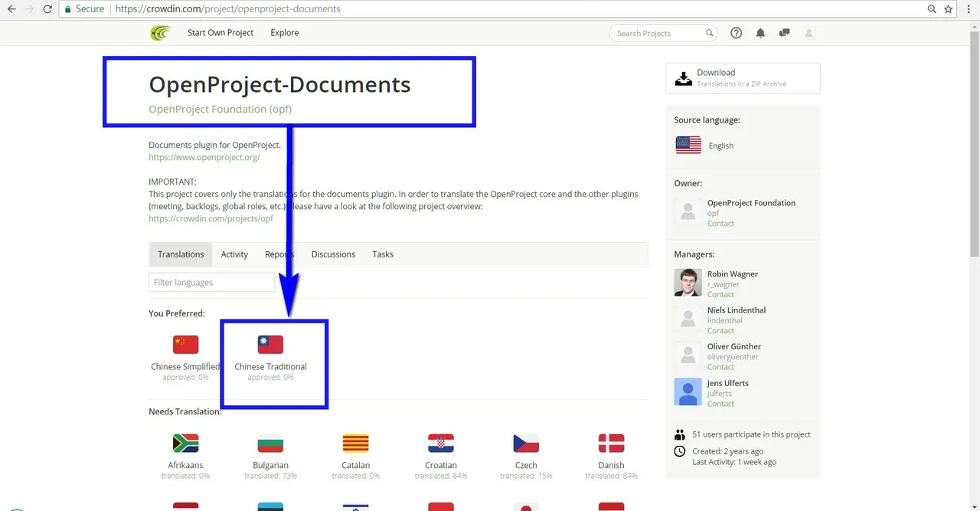Click the search magnifier in Search Projects
This screenshot has height=511, width=980.
(x=710, y=33)
